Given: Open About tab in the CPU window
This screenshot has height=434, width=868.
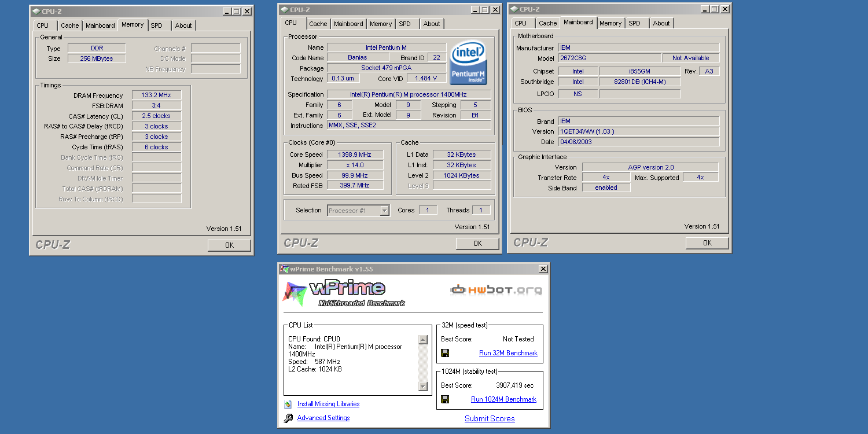Looking at the screenshot, I should tap(432, 24).
